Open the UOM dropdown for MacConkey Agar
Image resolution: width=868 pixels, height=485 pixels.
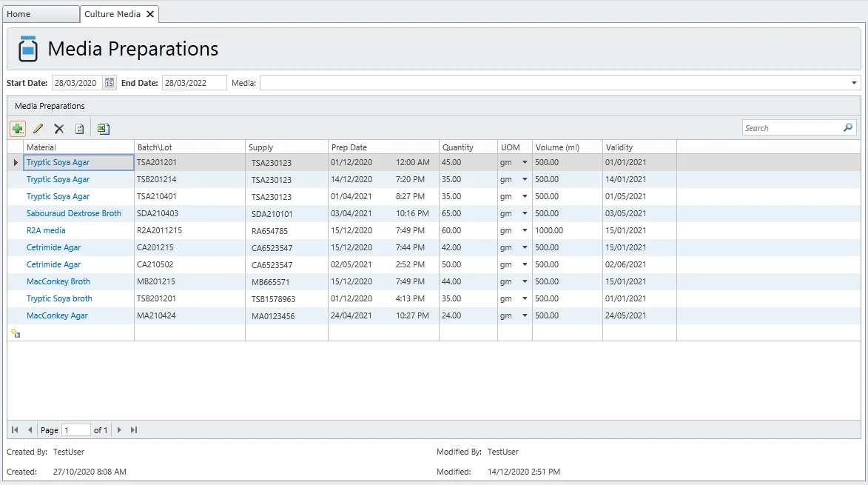pos(525,316)
